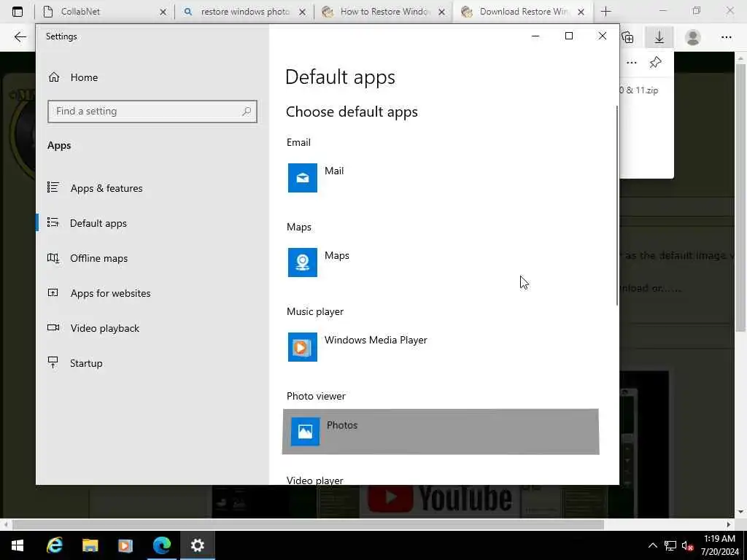Viewport: 747px width, 560px height.
Task: Click Settings gear on taskbar
Action: tap(197, 545)
